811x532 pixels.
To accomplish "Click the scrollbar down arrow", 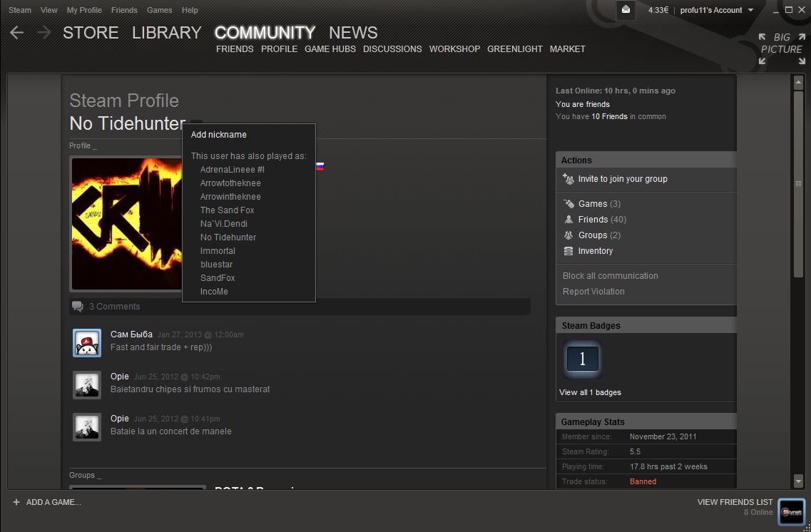I will click(x=799, y=481).
